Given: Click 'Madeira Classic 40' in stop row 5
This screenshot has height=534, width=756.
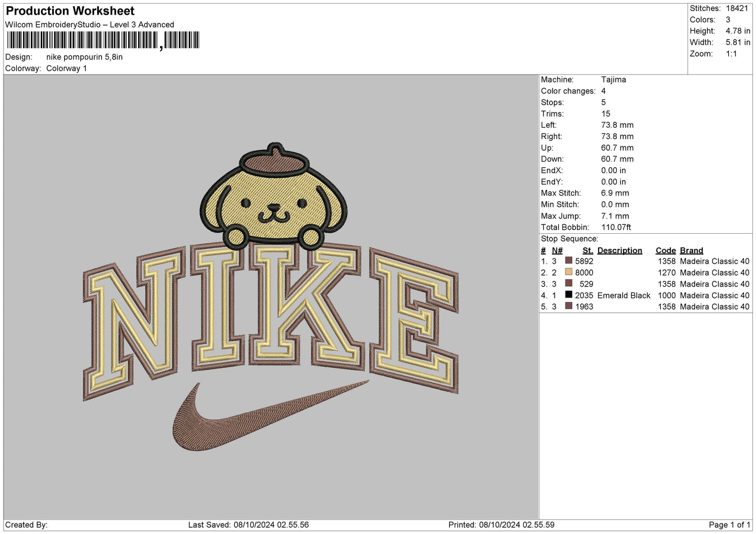Looking at the screenshot, I should click(715, 306).
